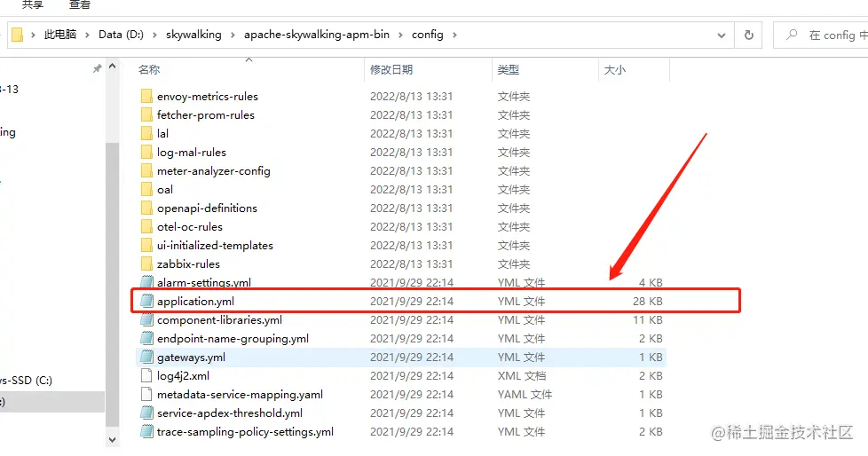
Task: Click the alarm-settings.yml file icon
Action: click(x=146, y=282)
